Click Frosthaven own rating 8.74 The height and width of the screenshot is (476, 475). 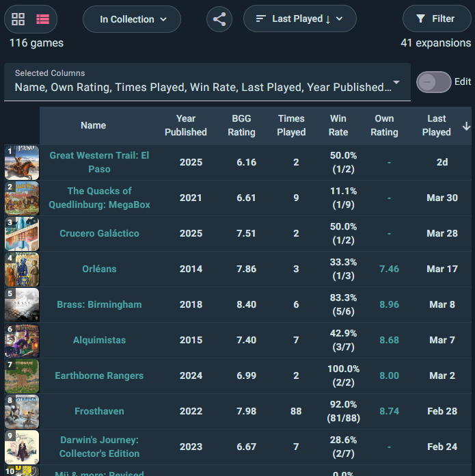389,411
